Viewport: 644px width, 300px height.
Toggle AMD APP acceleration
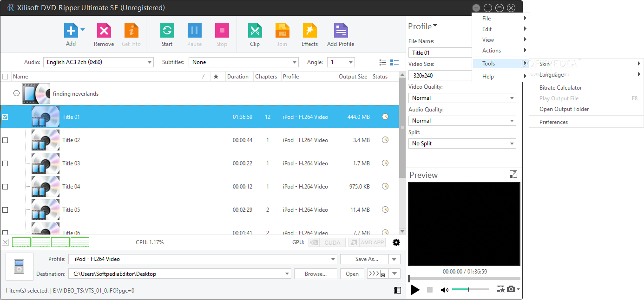(368, 242)
